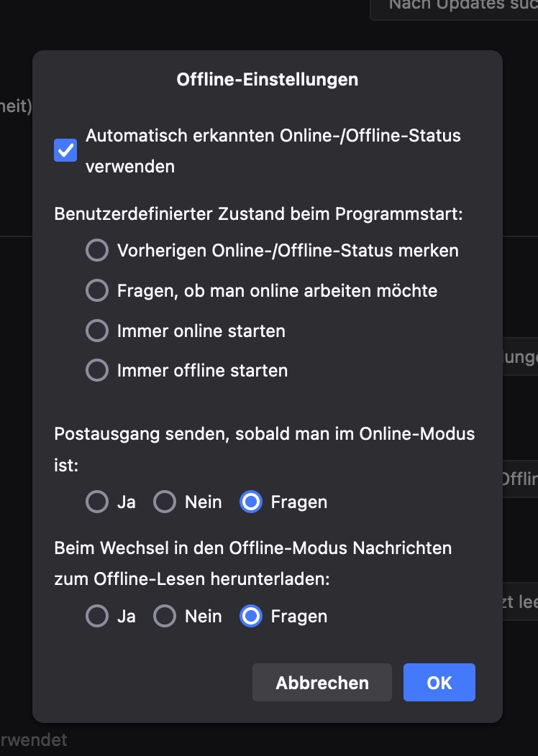Confirm the dialog with OK

(x=439, y=682)
